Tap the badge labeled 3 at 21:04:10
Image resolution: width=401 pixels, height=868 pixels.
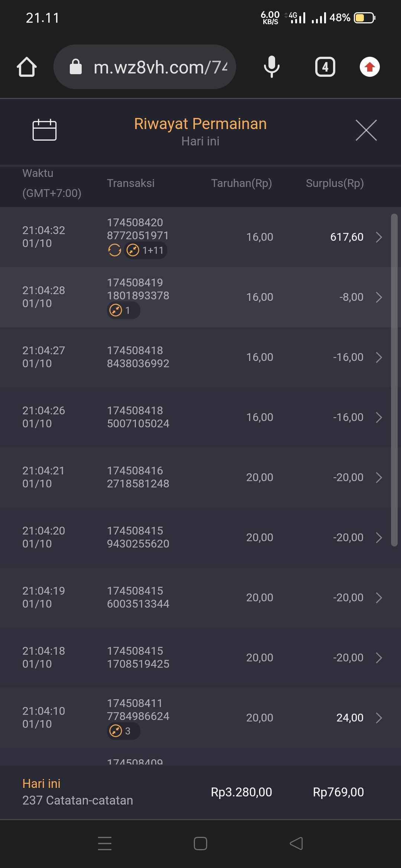pyautogui.click(x=123, y=731)
